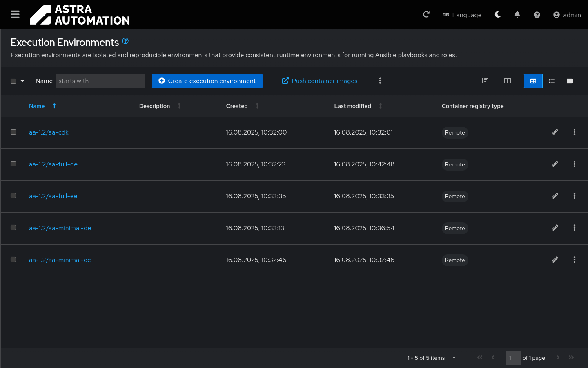The image size is (588, 368).
Task: Open the Language menu
Action: tap(462, 15)
